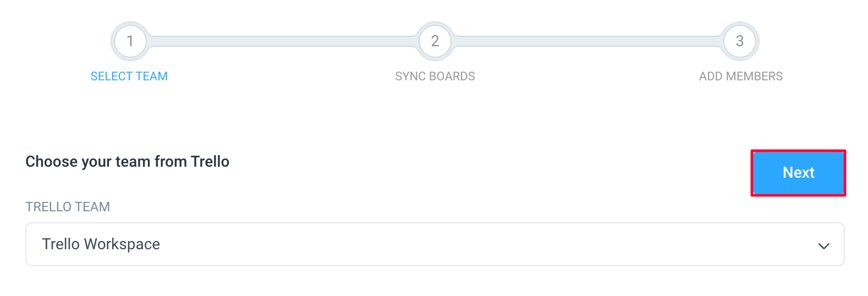Viewport: 868px width, 296px height.
Task: Click the red outline around the Next button
Action: tap(798, 151)
